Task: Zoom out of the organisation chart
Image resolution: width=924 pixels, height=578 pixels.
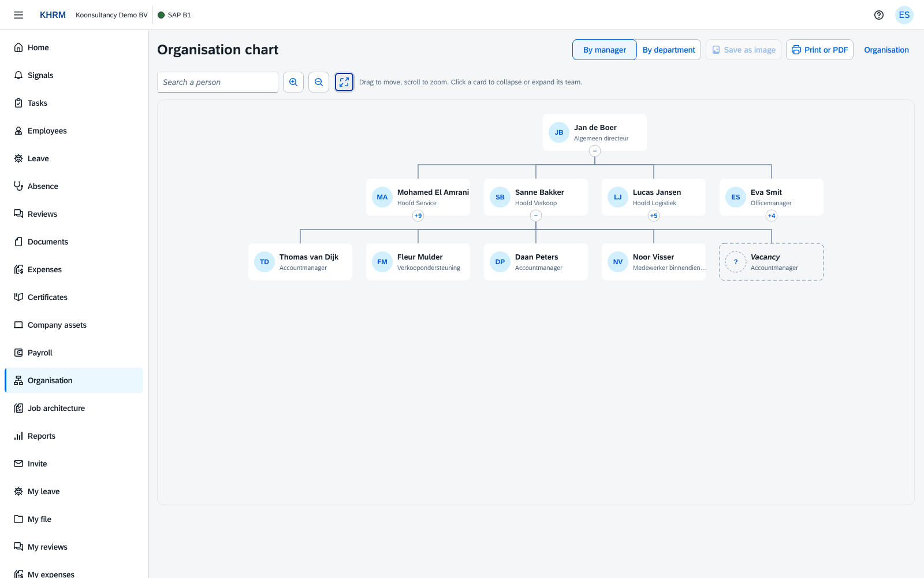Action: (319, 82)
